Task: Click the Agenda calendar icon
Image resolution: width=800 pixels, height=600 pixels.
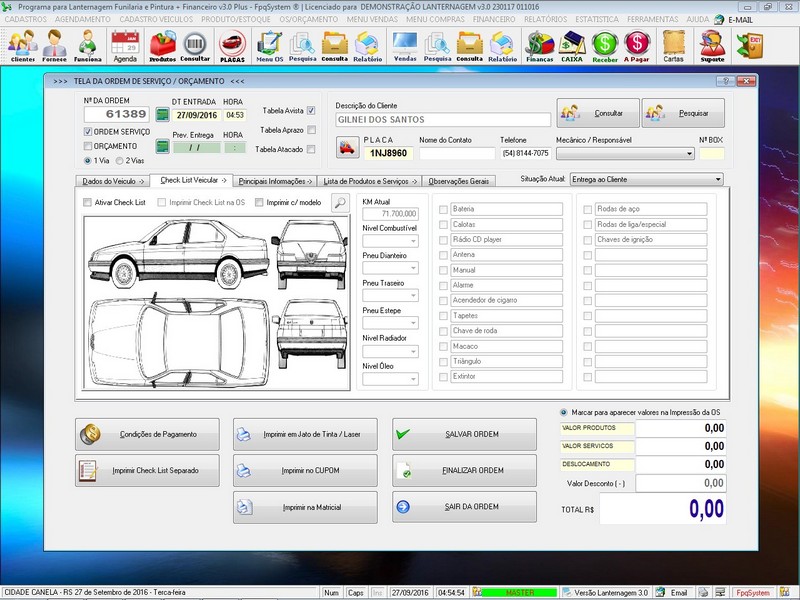Action: point(125,45)
